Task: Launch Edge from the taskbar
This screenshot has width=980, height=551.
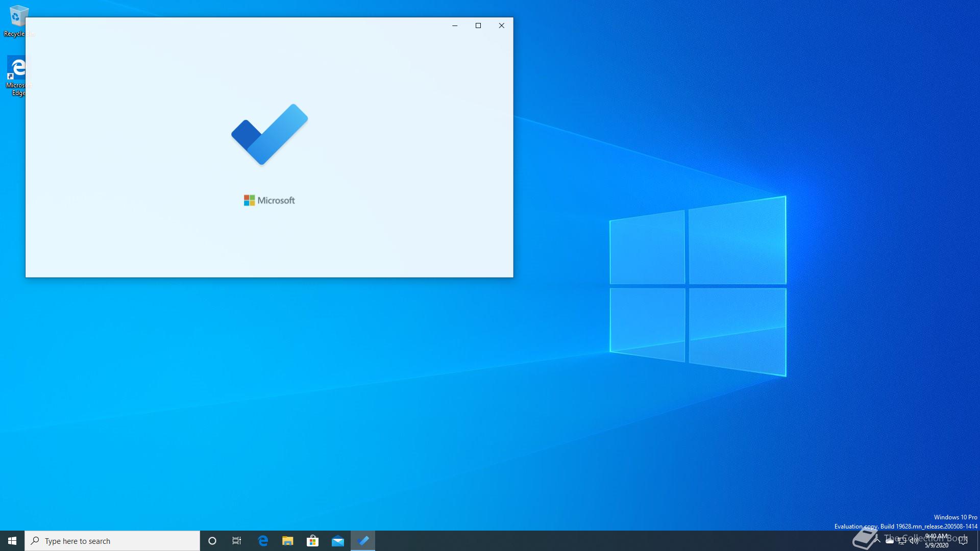Action: pos(263,541)
